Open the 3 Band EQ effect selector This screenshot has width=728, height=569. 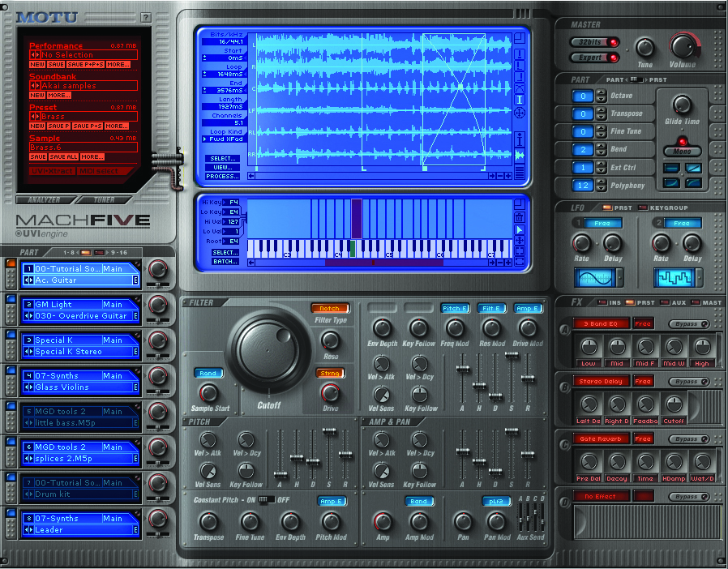coord(601,324)
